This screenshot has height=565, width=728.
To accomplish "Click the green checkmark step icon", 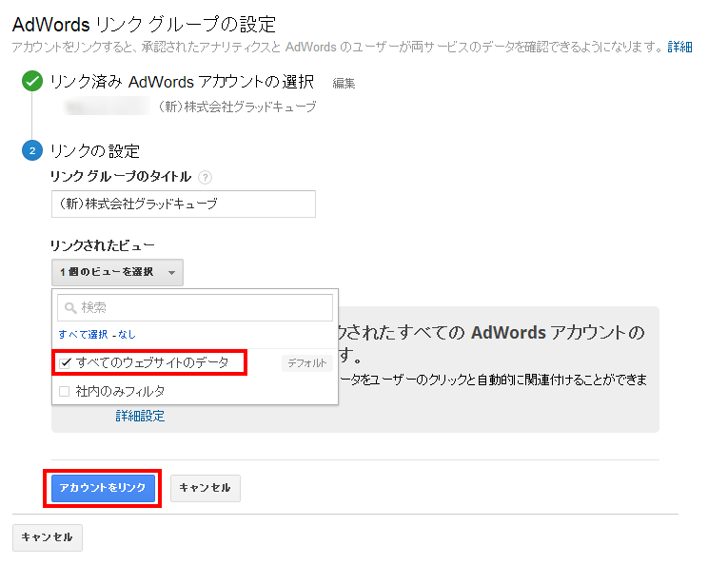I will (32, 81).
